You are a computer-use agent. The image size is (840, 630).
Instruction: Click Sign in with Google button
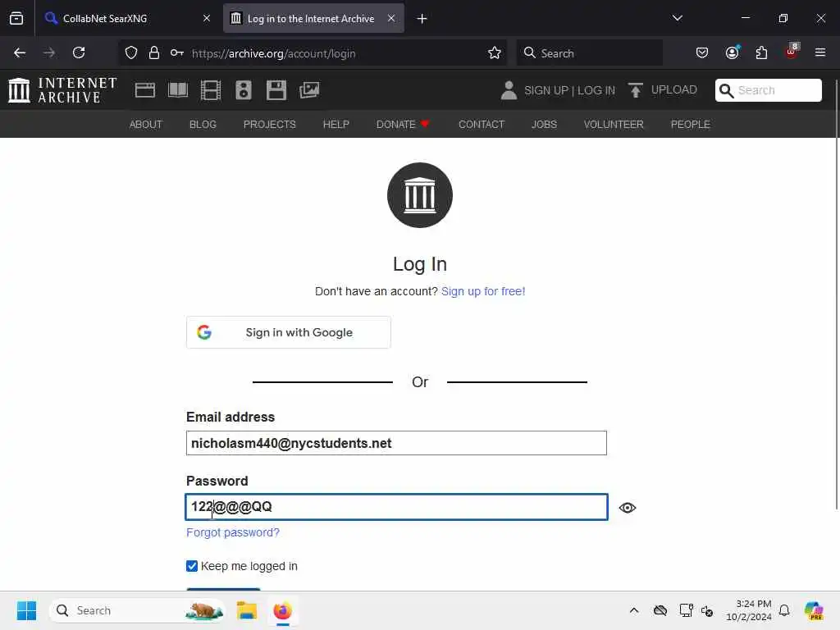click(x=288, y=332)
